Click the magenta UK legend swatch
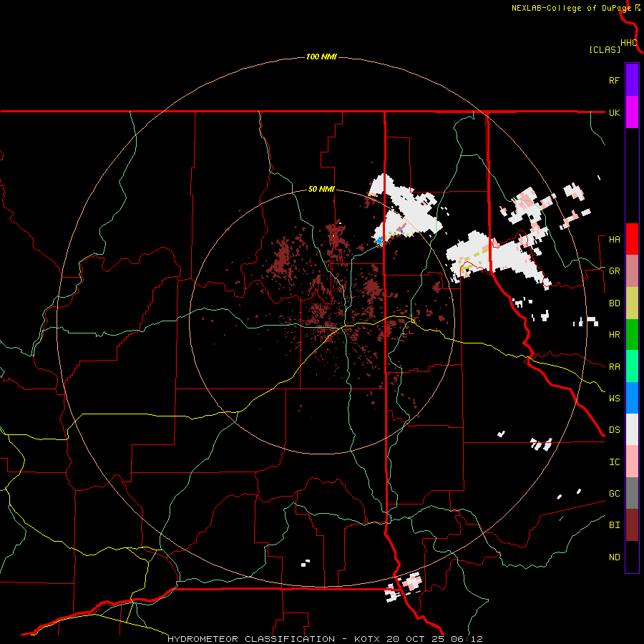This screenshot has height=644, width=644. point(632,112)
